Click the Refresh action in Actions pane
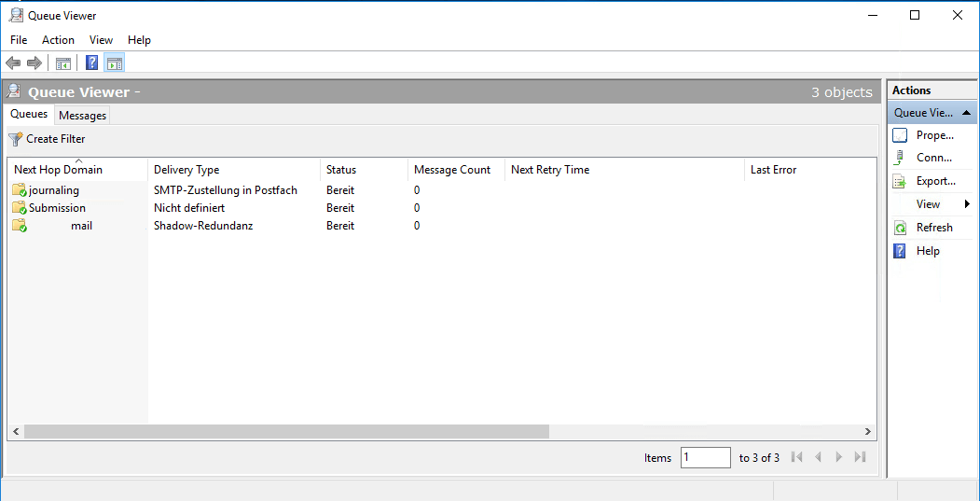The width and height of the screenshot is (980, 501). coord(933,228)
